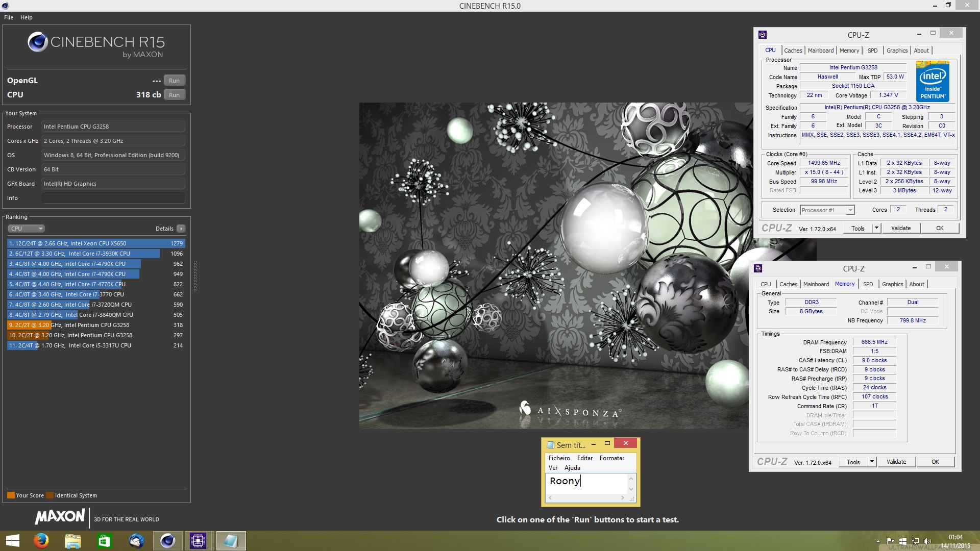The height and width of the screenshot is (551, 980).
Task: Select ranking row Intel Xeon CPU X5650
Action: coord(96,243)
